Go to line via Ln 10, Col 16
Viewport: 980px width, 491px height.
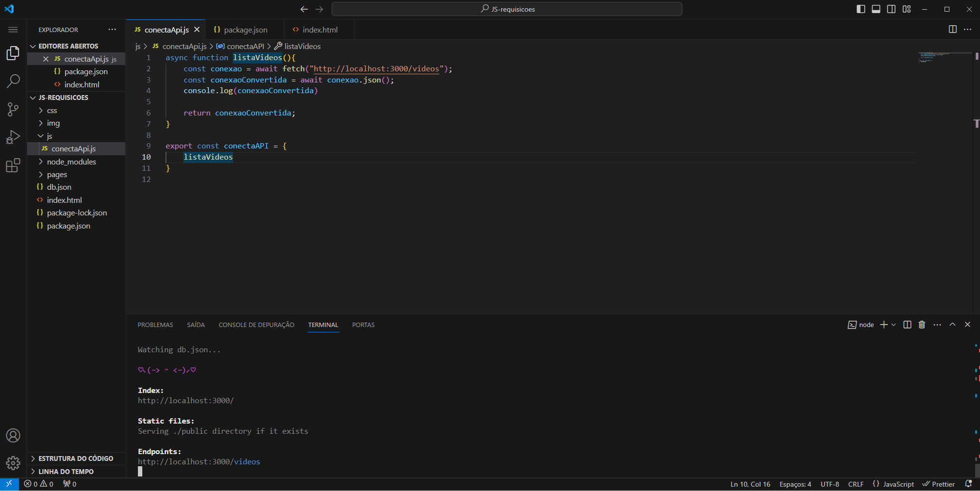point(750,484)
